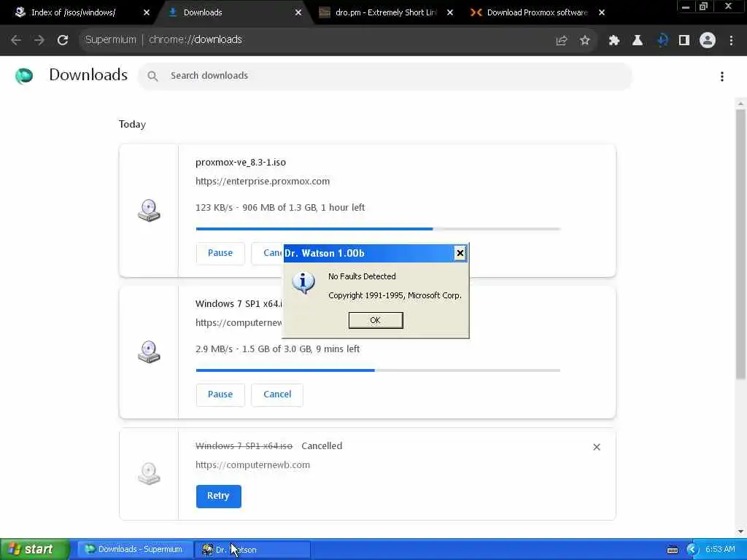Reload the downloads page
Viewport: 747px width, 560px height.
coord(63,40)
